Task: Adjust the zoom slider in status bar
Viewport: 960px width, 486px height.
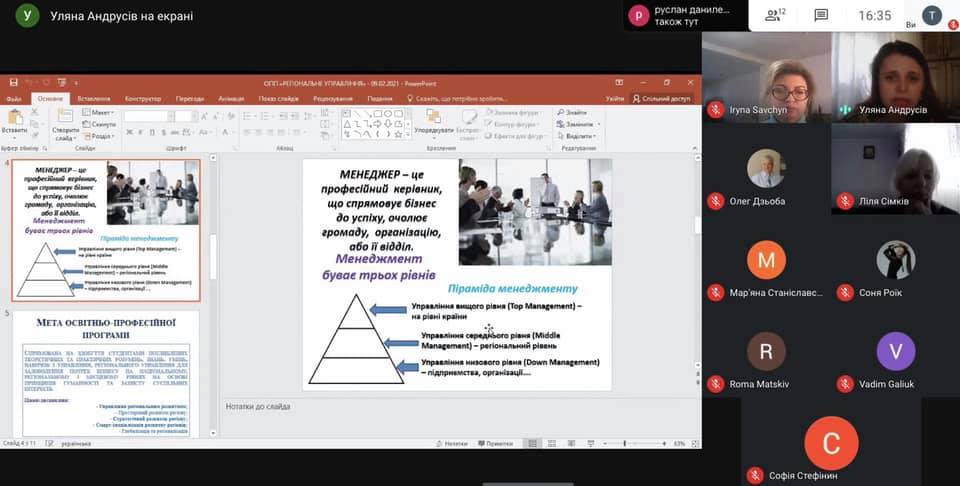Action: [x=625, y=443]
